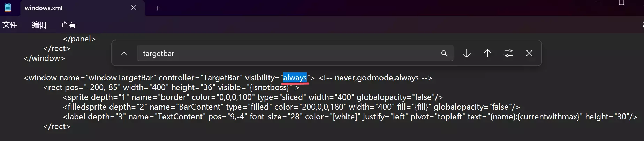The height and width of the screenshot is (141, 644).
Task: Click the BarContent filledsprite line
Action: (291, 107)
